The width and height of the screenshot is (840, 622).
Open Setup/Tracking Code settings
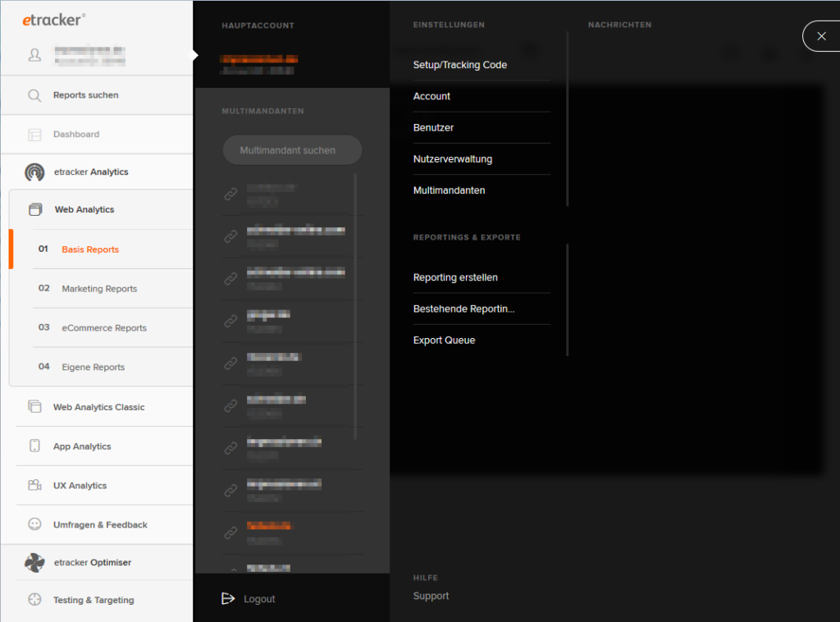pos(459,65)
